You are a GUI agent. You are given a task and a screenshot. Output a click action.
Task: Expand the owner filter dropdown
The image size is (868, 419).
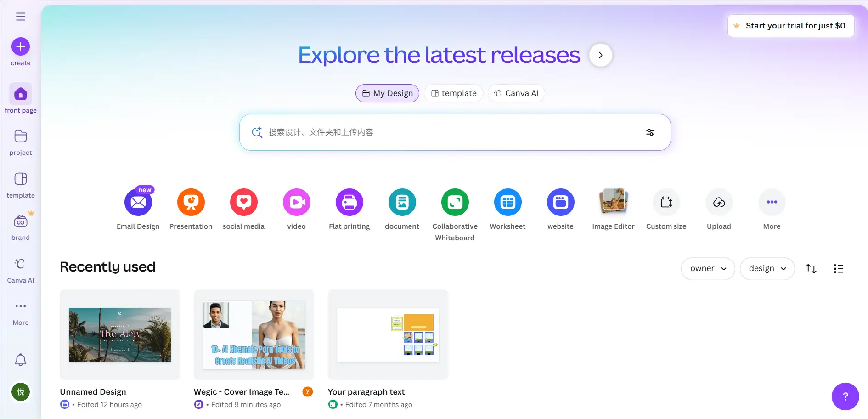(x=708, y=269)
